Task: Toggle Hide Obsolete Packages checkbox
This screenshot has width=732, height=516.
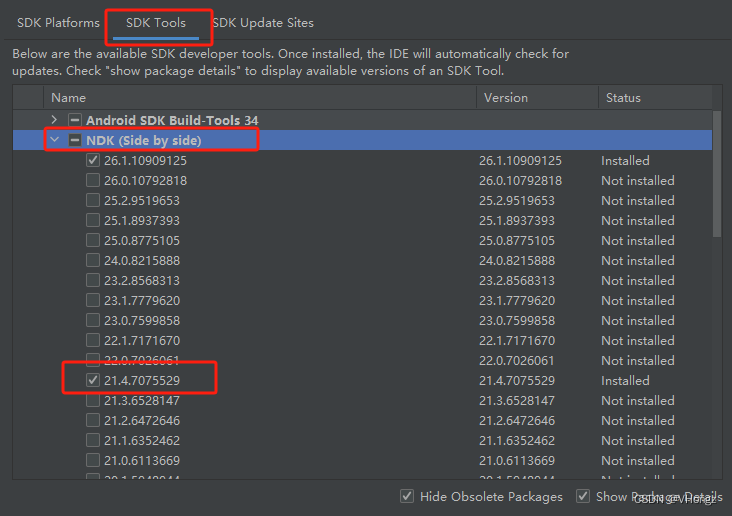Action: coord(407,496)
